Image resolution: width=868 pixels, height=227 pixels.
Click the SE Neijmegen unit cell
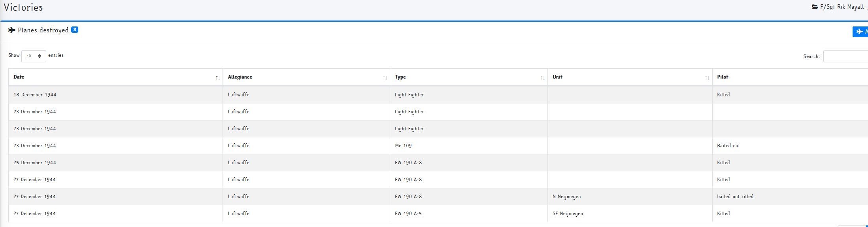tap(568, 214)
